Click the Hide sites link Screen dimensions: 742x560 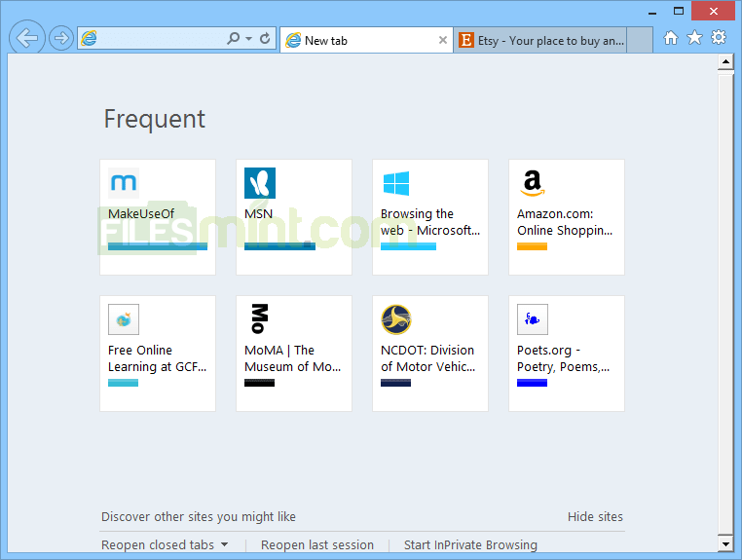point(595,517)
